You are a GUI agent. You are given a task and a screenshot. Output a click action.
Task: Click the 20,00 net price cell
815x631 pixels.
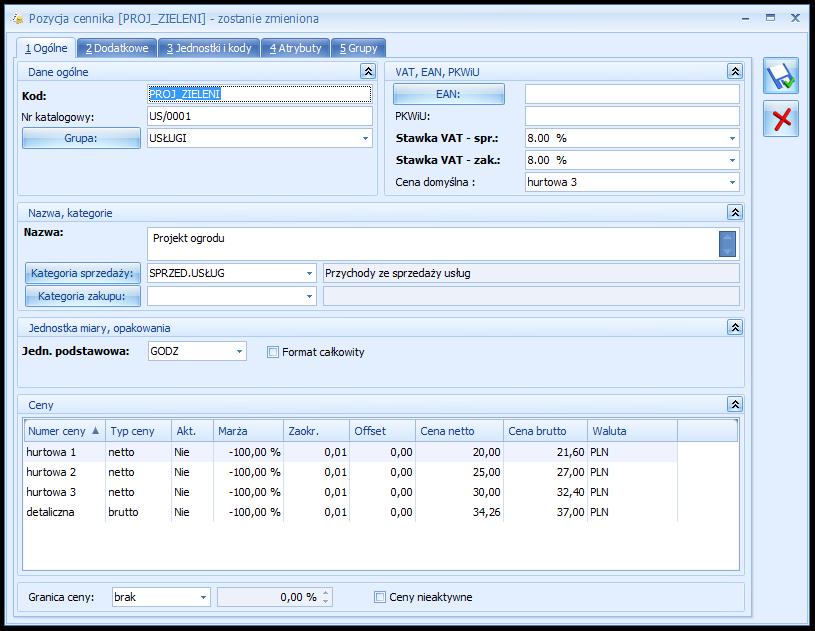click(459, 452)
